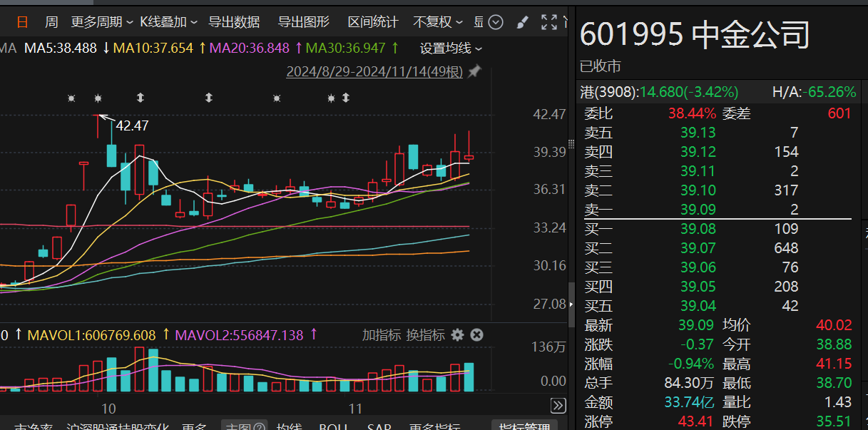
Task: Expand the K线叠加 dropdown
Action: [168, 22]
